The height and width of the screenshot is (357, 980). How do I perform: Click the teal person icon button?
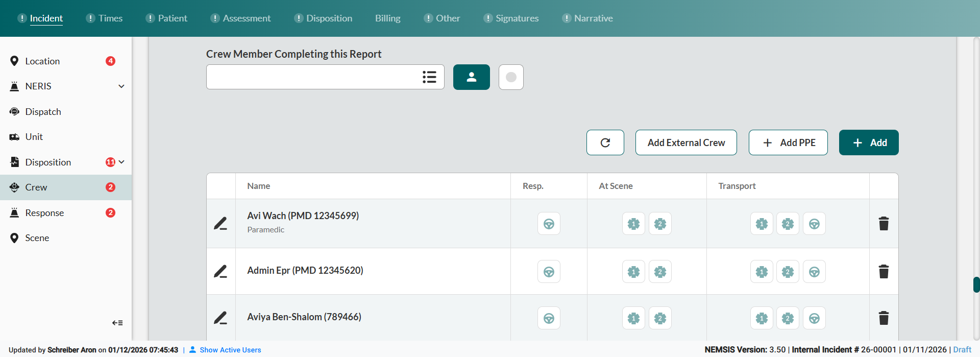pos(471,77)
